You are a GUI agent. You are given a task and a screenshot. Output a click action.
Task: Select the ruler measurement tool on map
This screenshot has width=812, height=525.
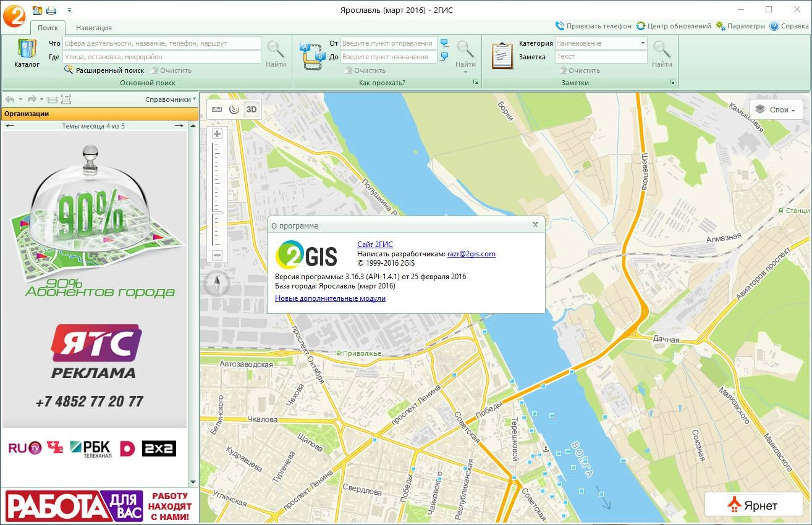coord(217,109)
